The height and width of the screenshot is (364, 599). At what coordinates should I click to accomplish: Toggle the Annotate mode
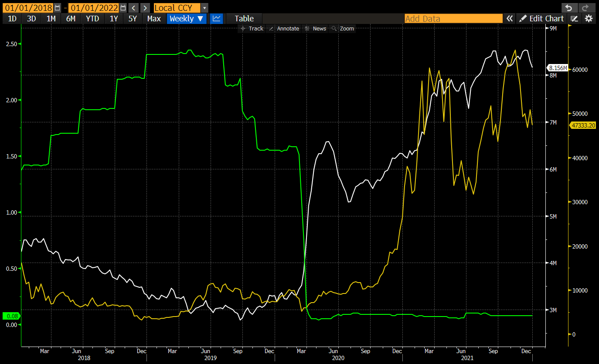point(284,28)
